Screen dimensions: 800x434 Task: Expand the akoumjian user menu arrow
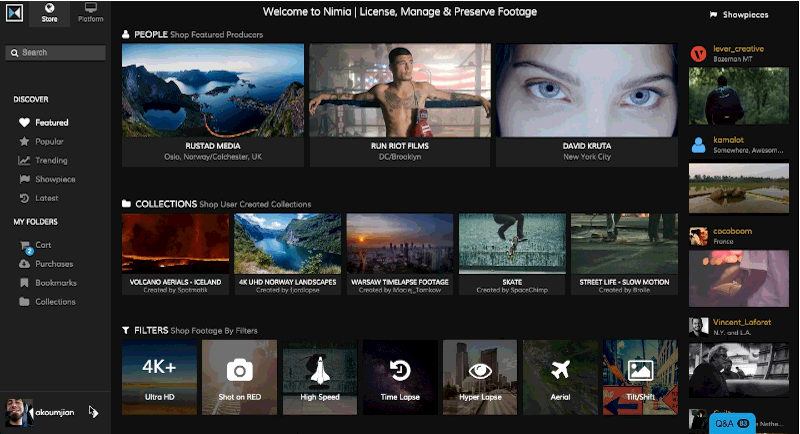pos(93,412)
